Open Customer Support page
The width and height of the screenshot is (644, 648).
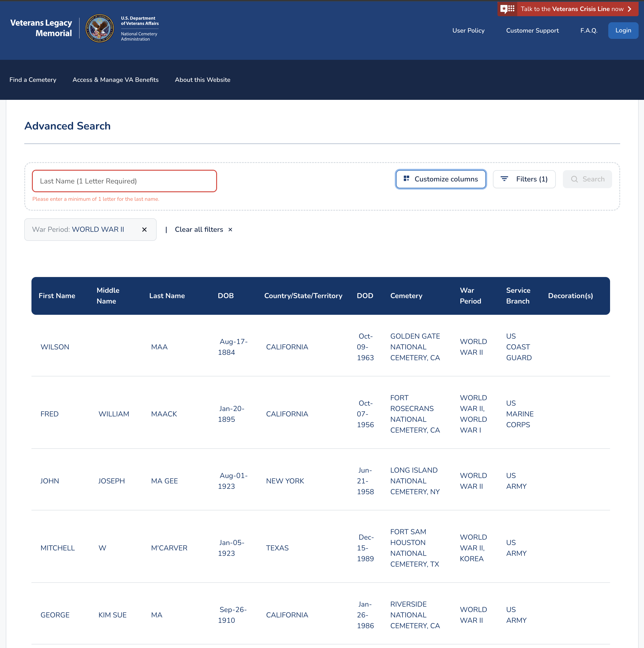[x=532, y=31]
